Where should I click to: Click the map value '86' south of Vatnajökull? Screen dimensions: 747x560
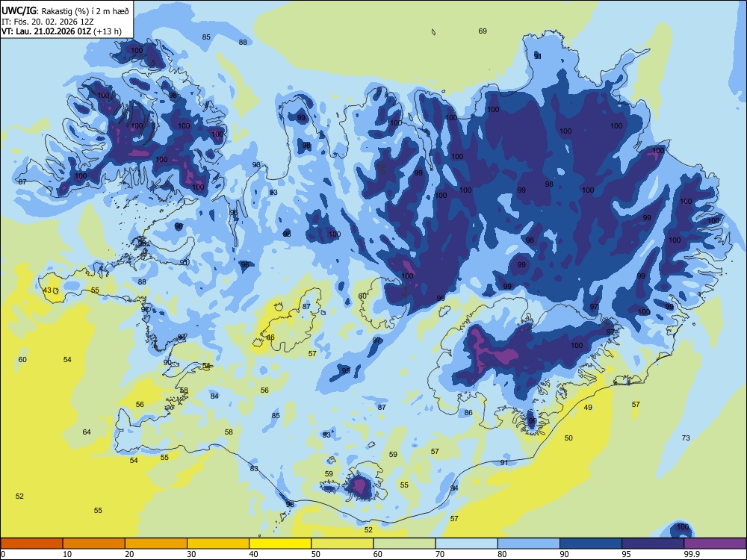point(468,412)
